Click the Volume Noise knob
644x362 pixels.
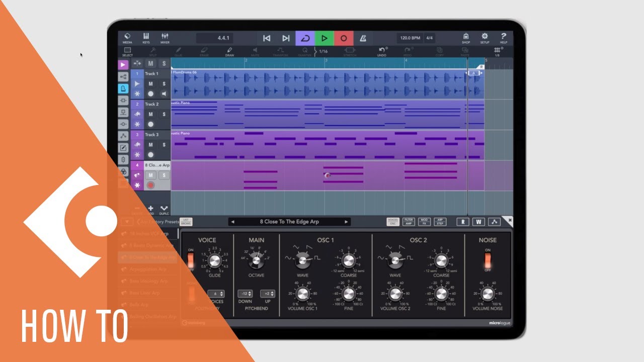coord(488,294)
